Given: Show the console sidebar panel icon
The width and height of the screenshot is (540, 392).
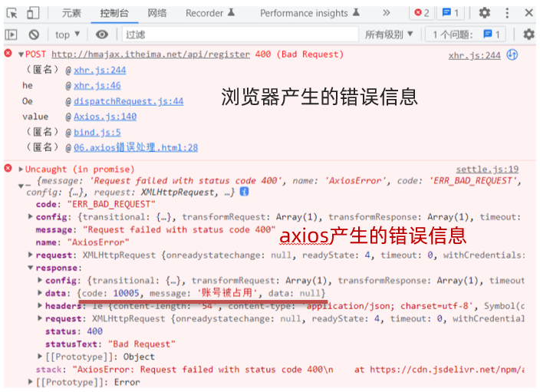Looking at the screenshot, I should (11, 35).
